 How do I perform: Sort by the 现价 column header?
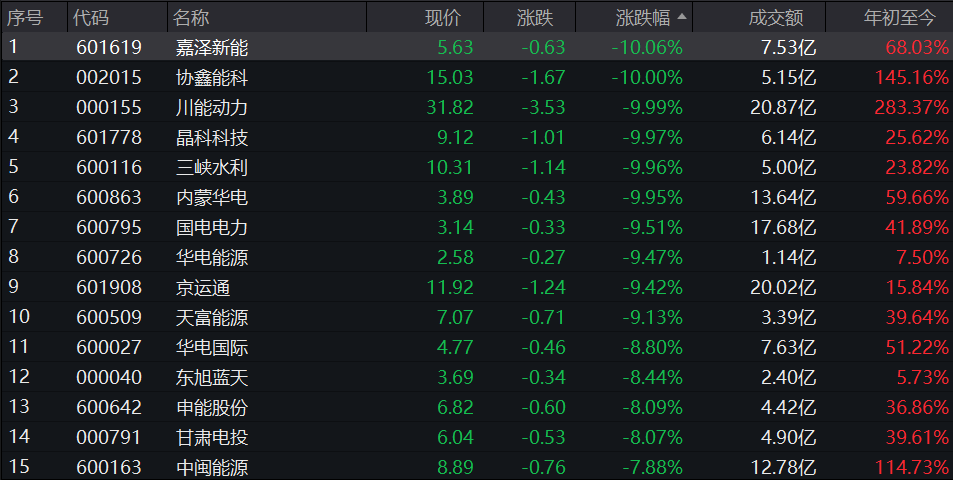[443, 17]
